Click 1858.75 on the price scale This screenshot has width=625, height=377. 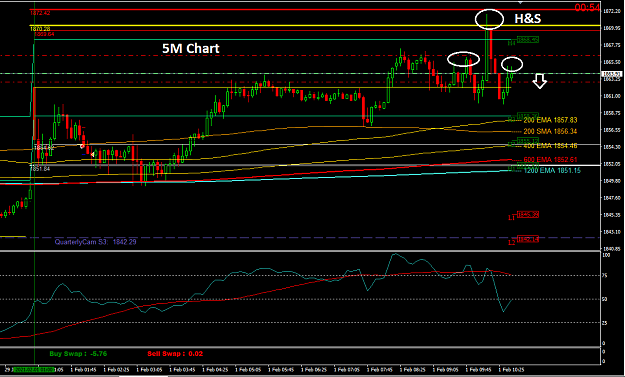pyautogui.click(x=611, y=113)
